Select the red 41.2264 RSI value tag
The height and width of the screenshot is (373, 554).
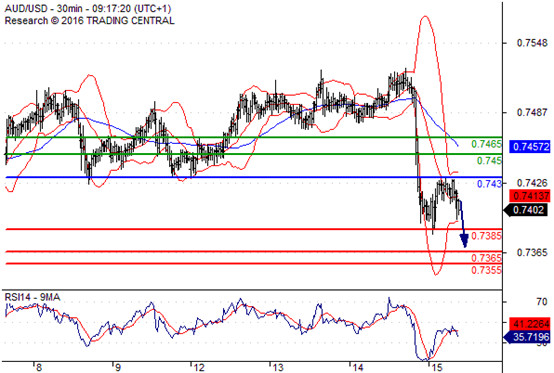[x=530, y=323]
